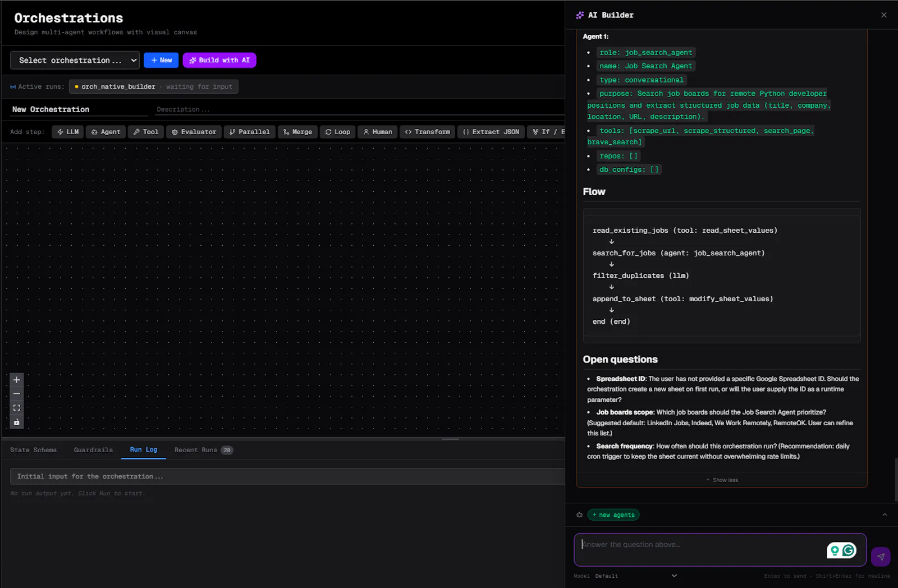Add a Human step
898x588 pixels.
378,132
